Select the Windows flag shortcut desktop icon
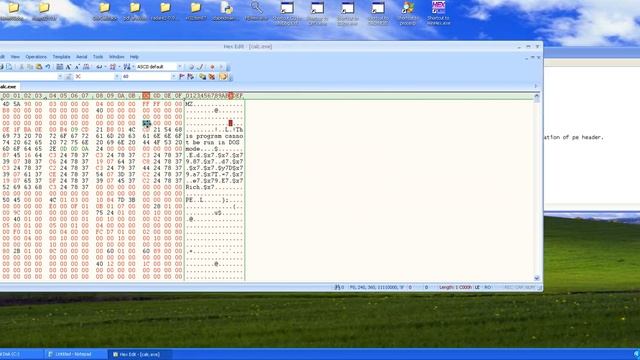The image size is (640, 360). coord(408,13)
